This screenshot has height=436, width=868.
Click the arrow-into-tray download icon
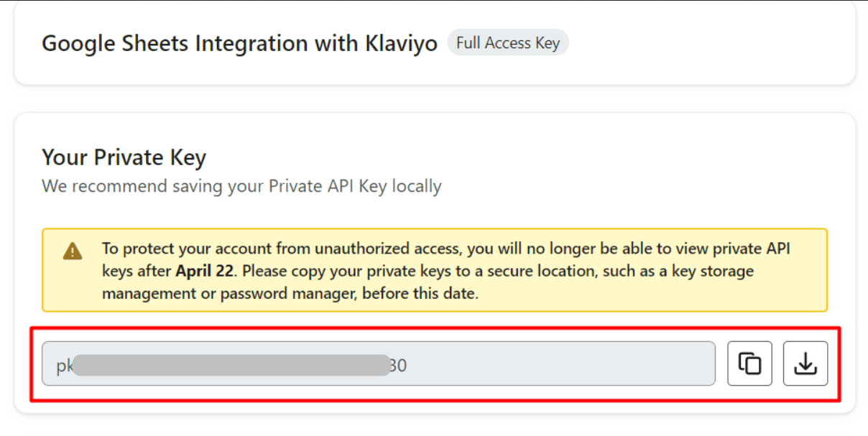click(x=805, y=363)
